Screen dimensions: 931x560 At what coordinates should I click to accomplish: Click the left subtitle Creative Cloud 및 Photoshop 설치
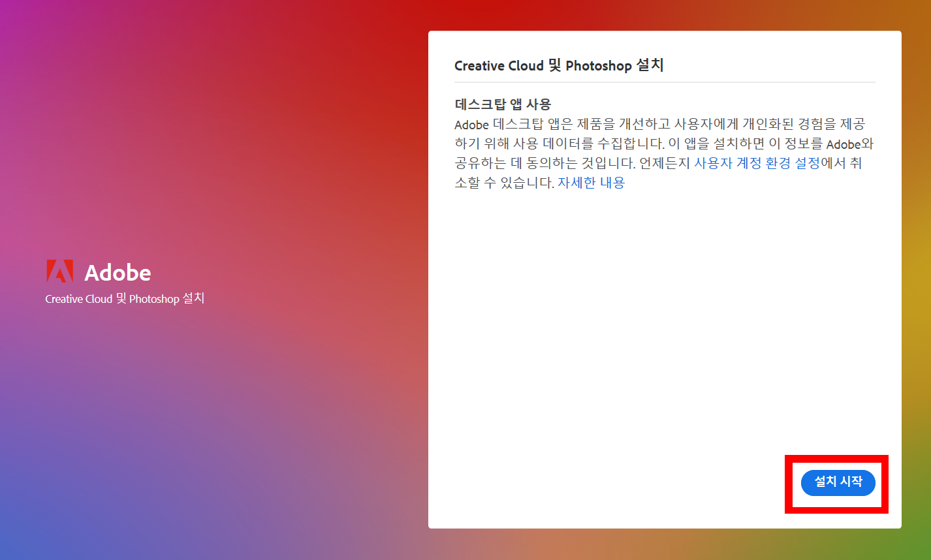[125, 298]
